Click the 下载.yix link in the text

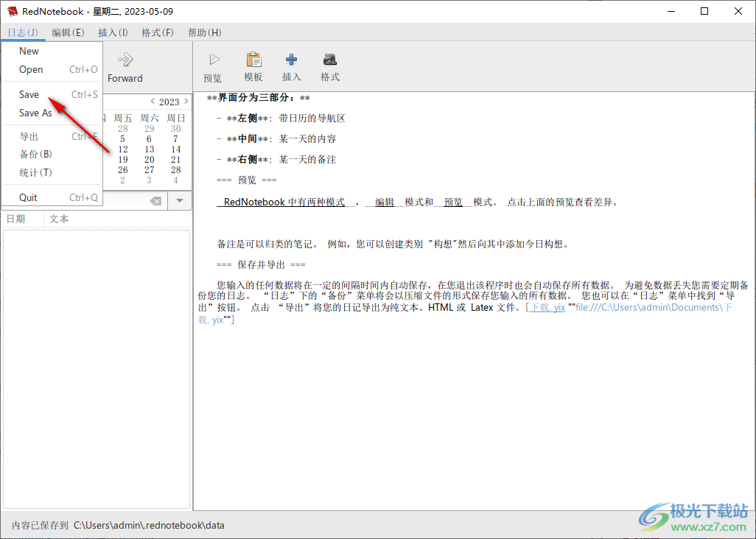[547, 307]
